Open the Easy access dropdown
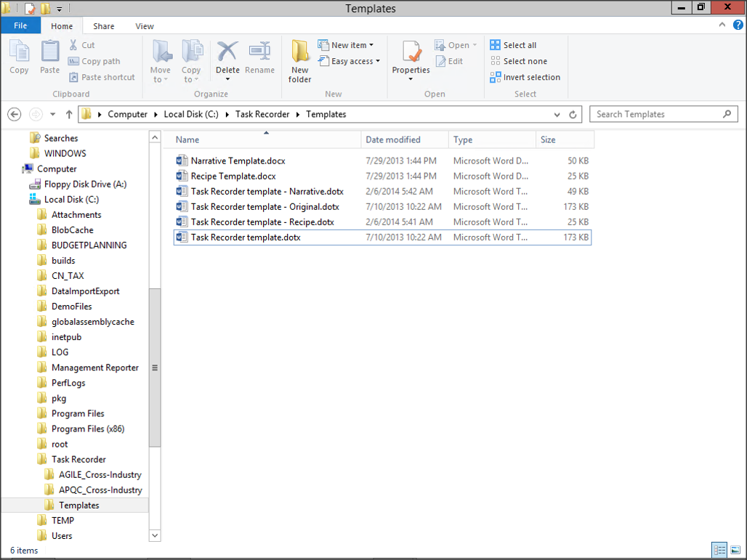This screenshot has width=747, height=560. [x=350, y=61]
